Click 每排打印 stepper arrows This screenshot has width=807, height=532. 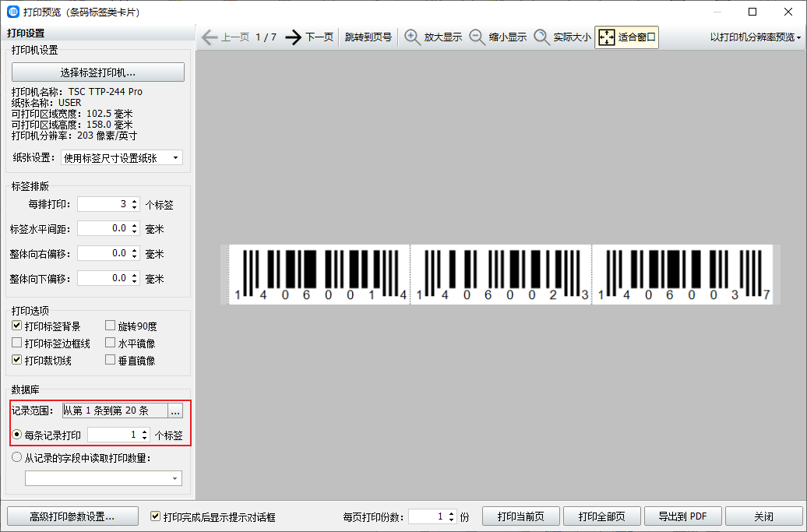click(x=134, y=204)
